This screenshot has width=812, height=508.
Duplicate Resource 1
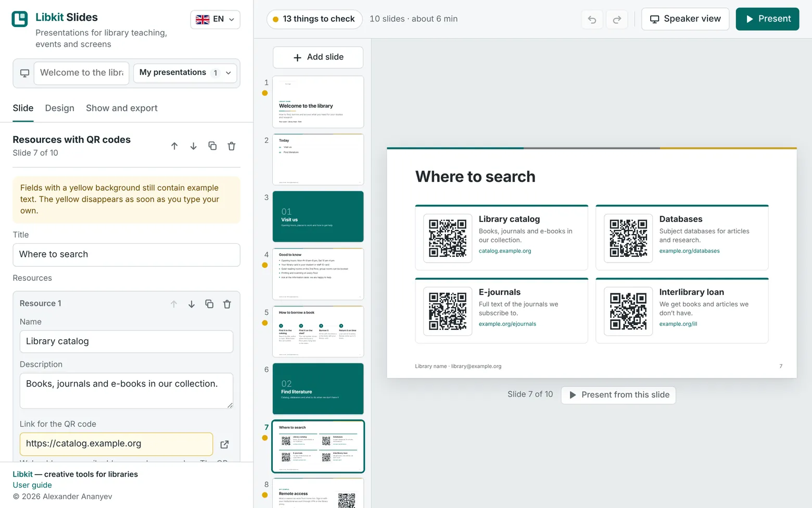pyautogui.click(x=209, y=304)
